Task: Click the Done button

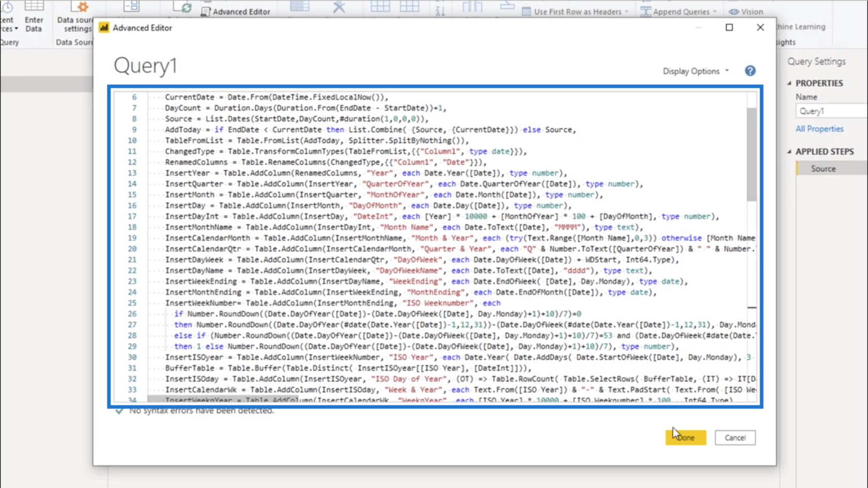Action: click(686, 437)
